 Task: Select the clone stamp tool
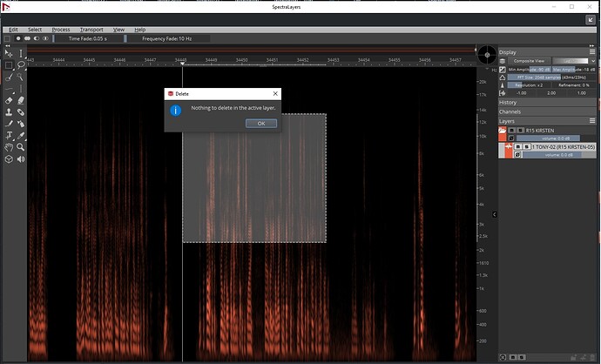[9, 112]
